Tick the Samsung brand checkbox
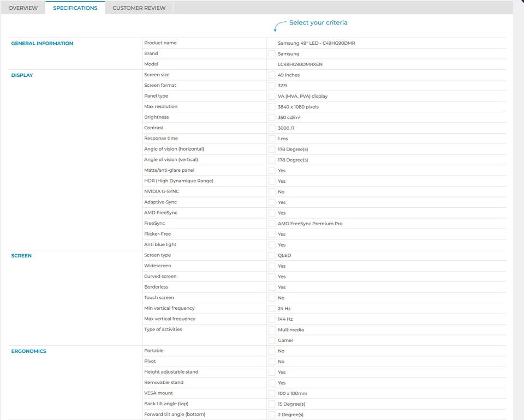Viewport: 524px width, 420px height. 272,54
